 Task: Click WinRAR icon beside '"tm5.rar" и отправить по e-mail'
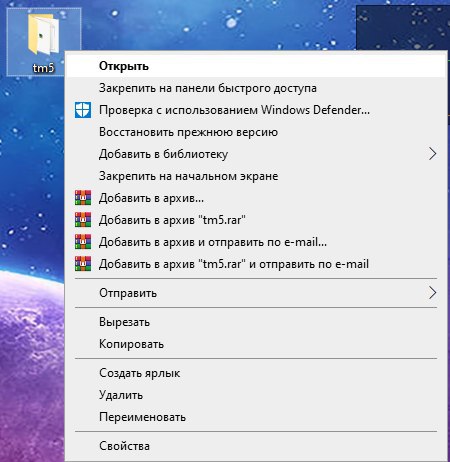(83, 264)
